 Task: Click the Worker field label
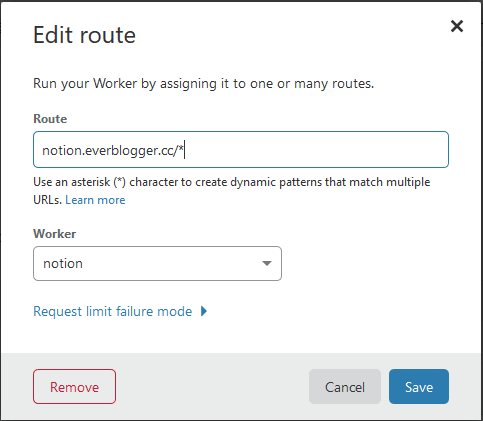point(54,234)
